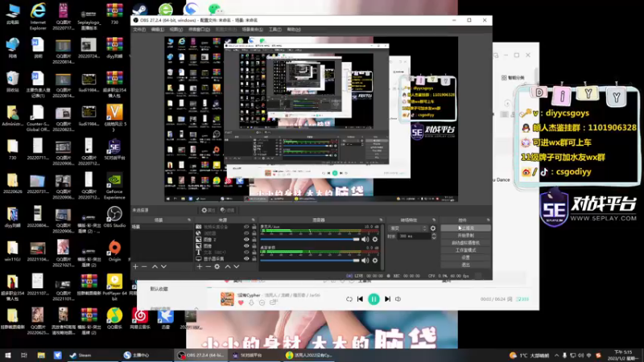Screen dimensions: 644x362
Task: Select the display capture source row
Action: (225, 258)
